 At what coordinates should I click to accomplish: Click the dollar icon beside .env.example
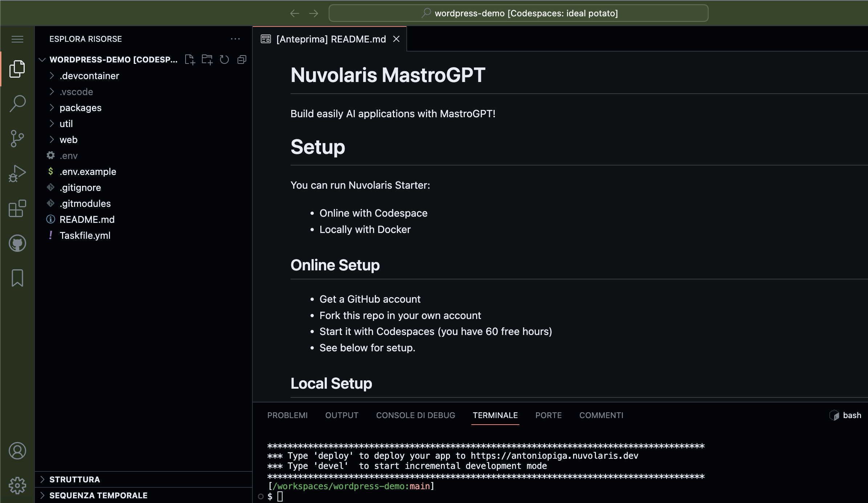click(50, 171)
